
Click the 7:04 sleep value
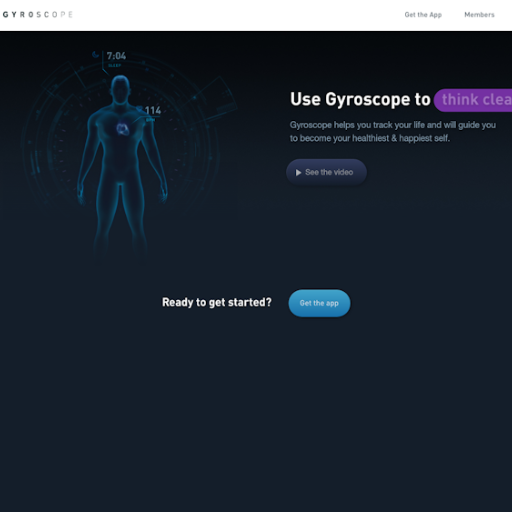116,56
